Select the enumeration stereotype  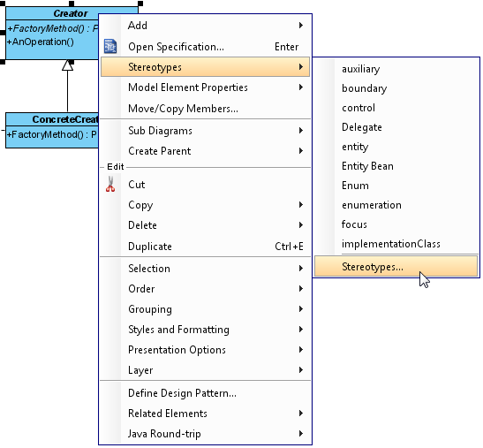tap(396, 205)
